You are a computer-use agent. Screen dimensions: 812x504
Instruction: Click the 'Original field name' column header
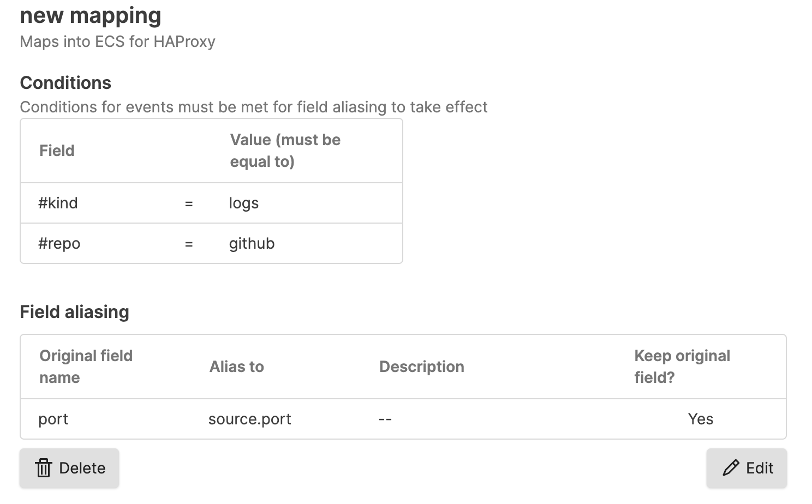click(x=86, y=366)
